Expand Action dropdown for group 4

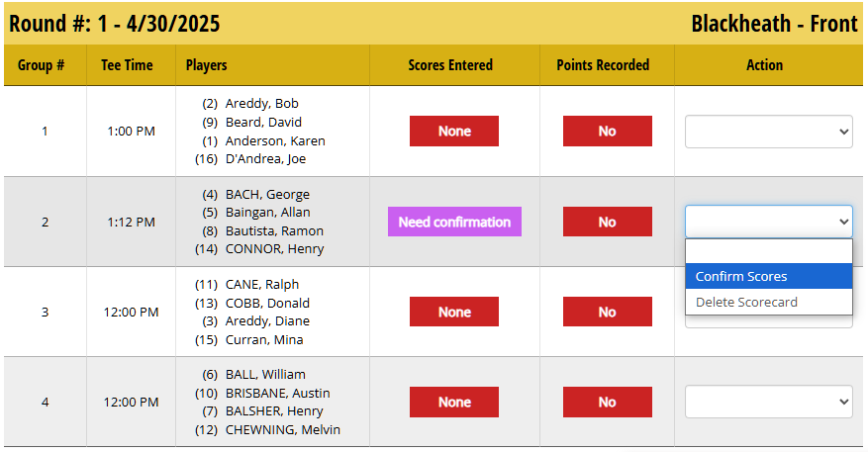pos(768,402)
